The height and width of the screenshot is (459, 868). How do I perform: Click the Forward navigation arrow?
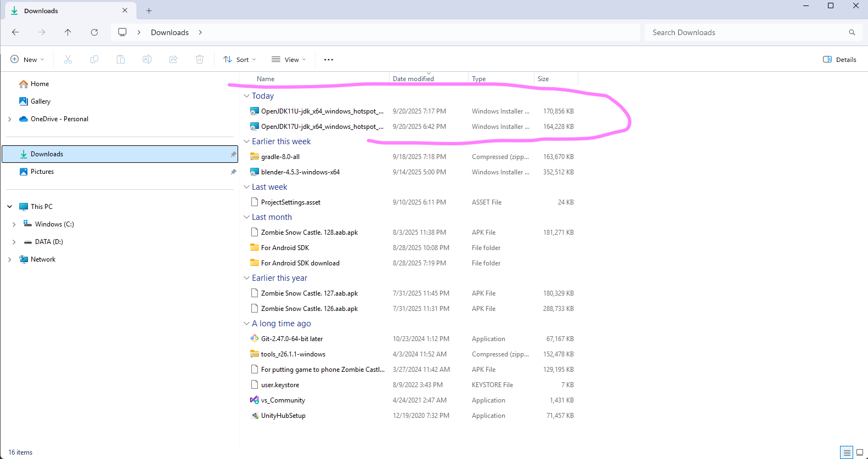[42, 32]
